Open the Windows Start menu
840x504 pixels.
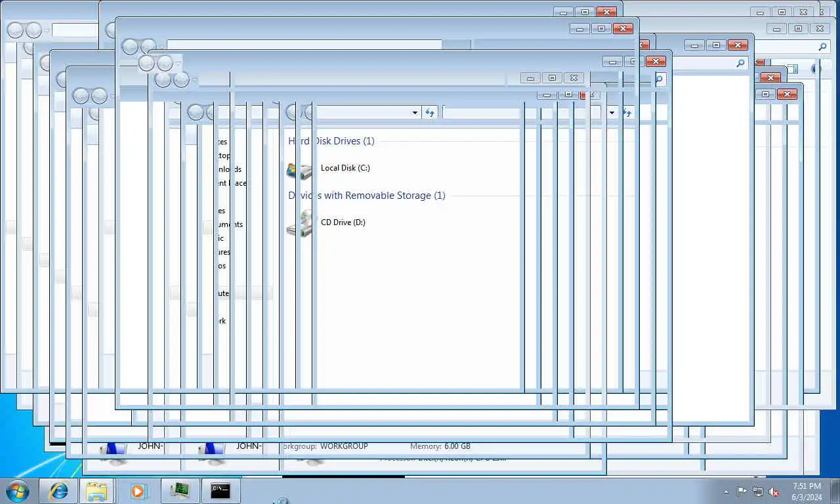pyautogui.click(x=17, y=491)
